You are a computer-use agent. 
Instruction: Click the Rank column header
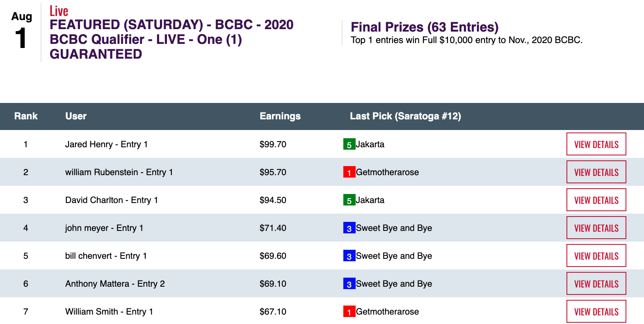coord(26,116)
